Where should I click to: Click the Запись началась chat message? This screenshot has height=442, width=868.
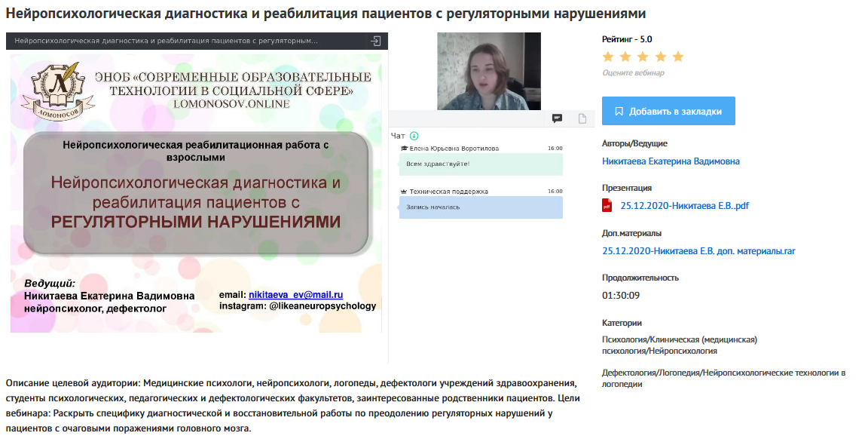(481, 207)
